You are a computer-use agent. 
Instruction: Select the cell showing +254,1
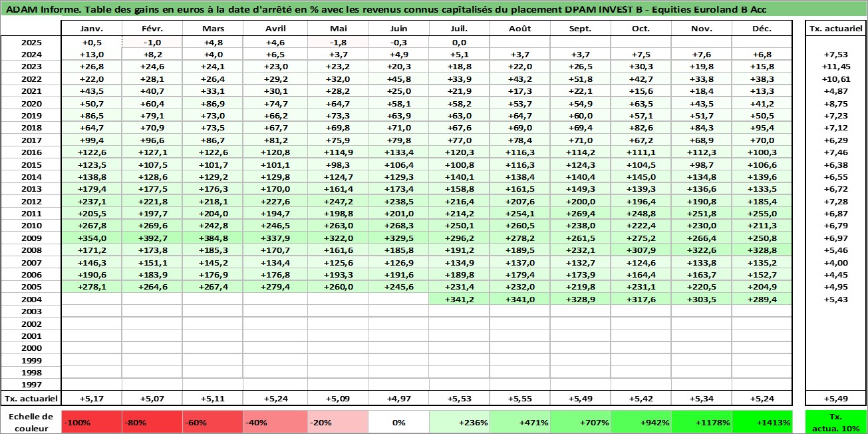tap(519, 214)
